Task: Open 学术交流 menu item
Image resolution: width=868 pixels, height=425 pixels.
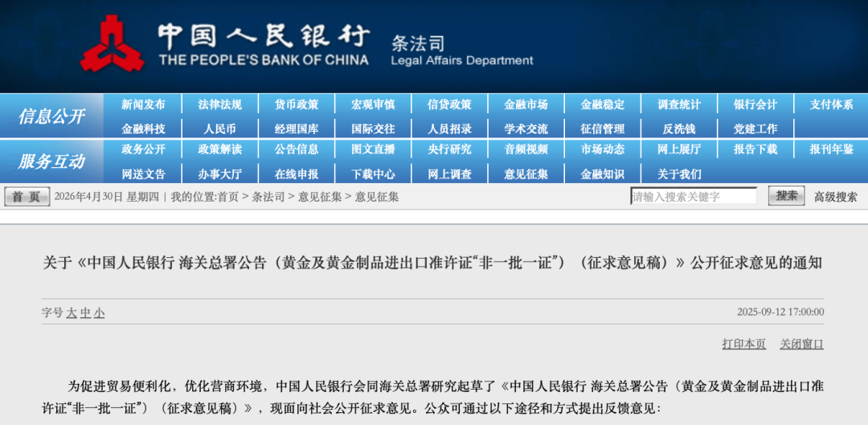Action: click(526, 129)
